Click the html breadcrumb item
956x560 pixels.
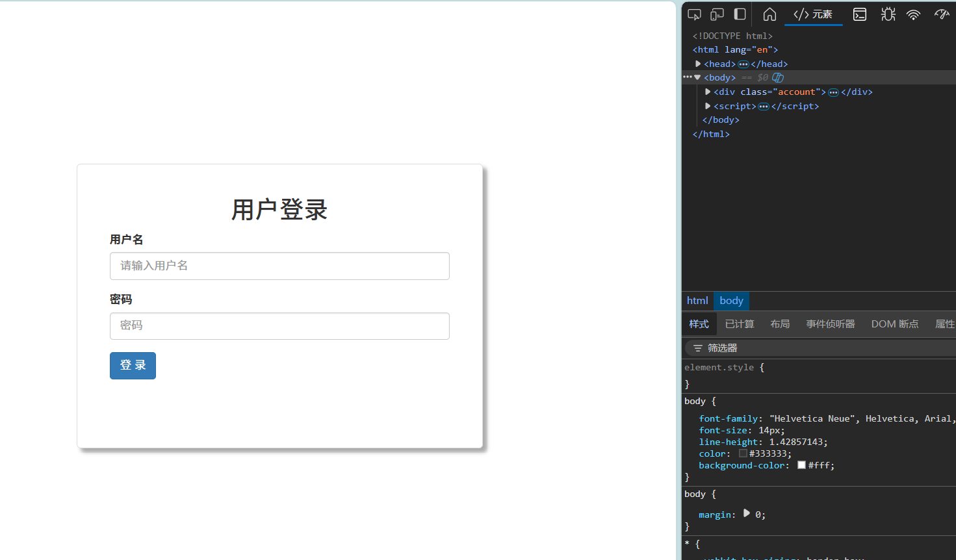(697, 301)
